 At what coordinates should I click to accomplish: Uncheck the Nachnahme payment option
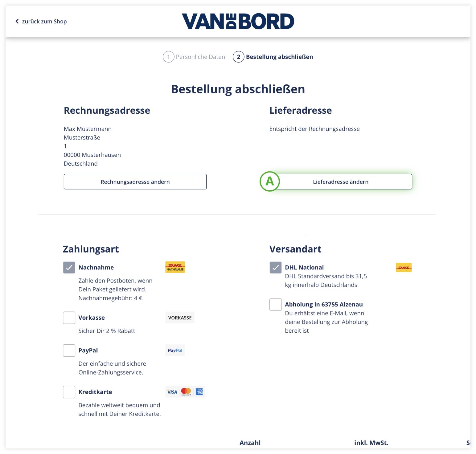click(x=69, y=267)
